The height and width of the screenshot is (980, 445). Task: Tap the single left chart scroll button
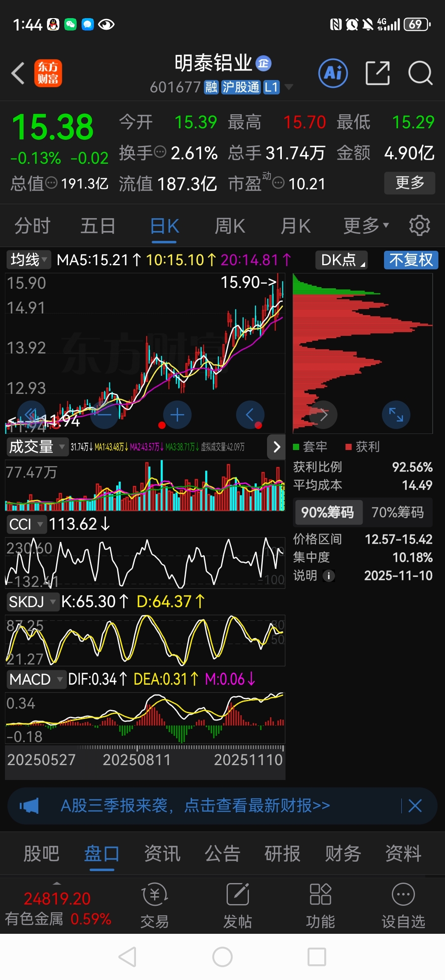pyautogui.click(x=250, y=415)
